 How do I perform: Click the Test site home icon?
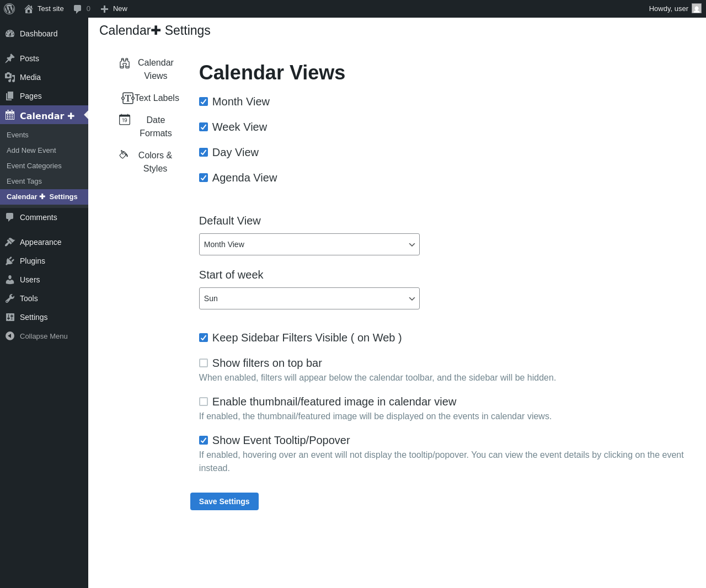click(x=29, y=9)
